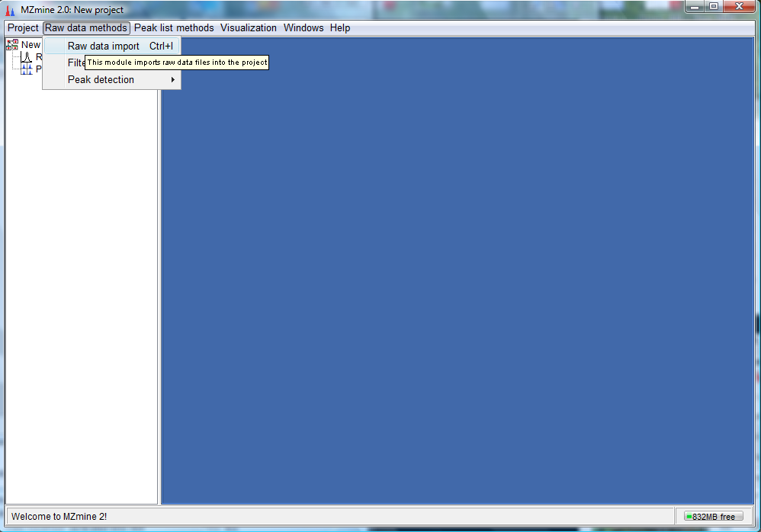This screenshot has width=761, height=532.
Task: Maximize the MZmine window
Action: coord(714,7)
